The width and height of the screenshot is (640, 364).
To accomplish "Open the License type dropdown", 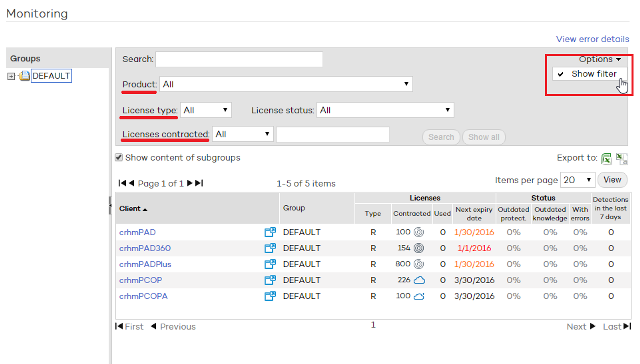I will pos(206,110).
